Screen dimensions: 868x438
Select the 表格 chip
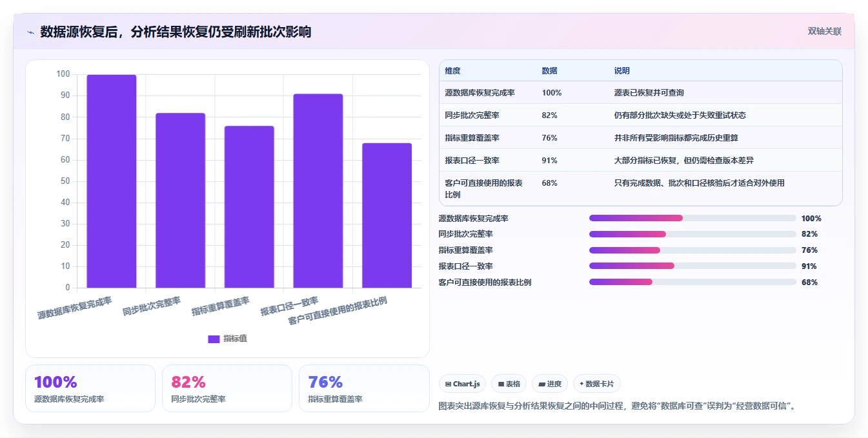tap(509, 384)
